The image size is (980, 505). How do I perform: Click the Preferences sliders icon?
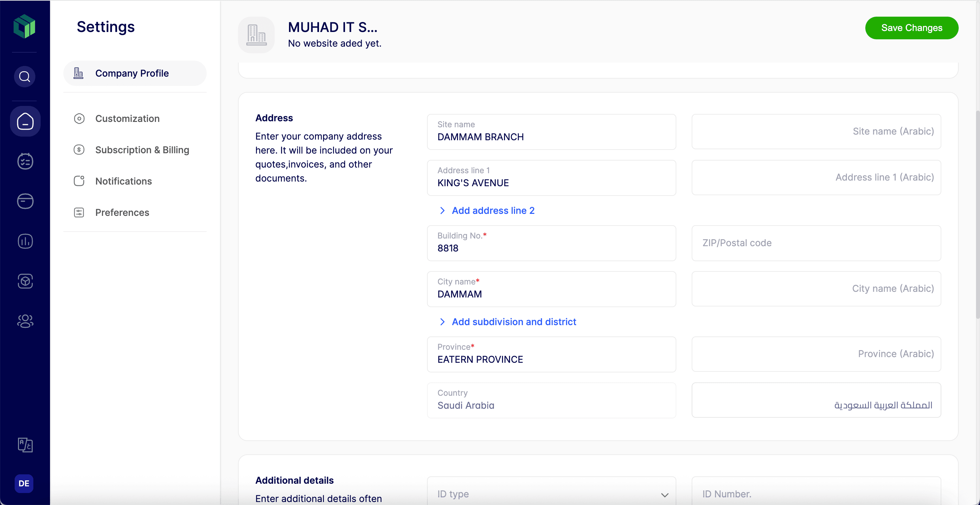pyautogui.click(x=79, y=213)
